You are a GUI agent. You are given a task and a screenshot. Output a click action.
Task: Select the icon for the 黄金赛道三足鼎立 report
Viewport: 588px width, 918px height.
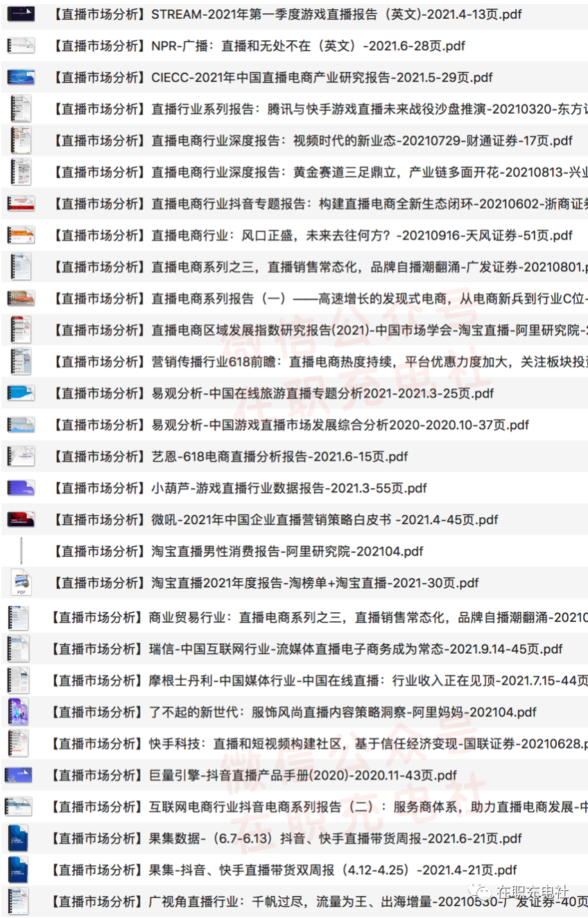pos(21,172)
